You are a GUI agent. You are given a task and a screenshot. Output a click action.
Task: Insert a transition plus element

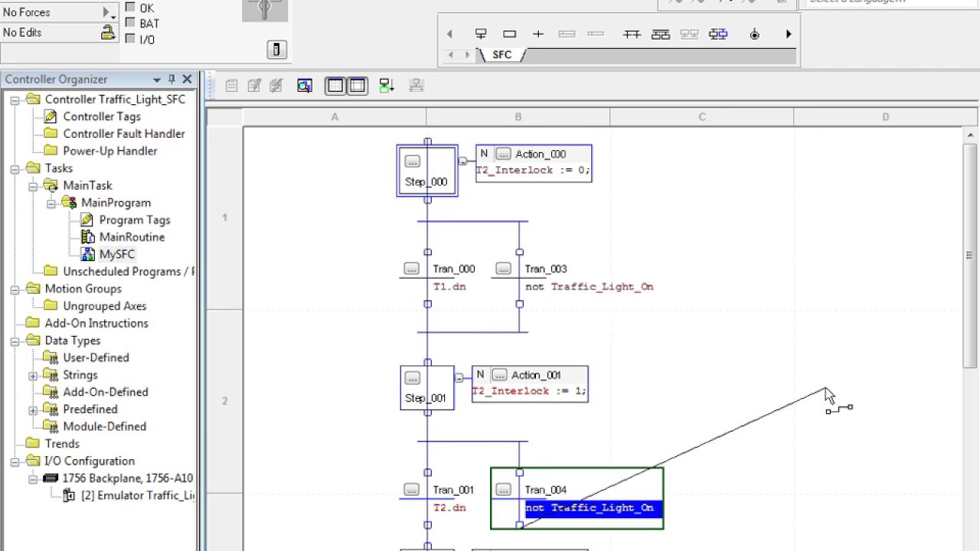(x=538, y=34)
